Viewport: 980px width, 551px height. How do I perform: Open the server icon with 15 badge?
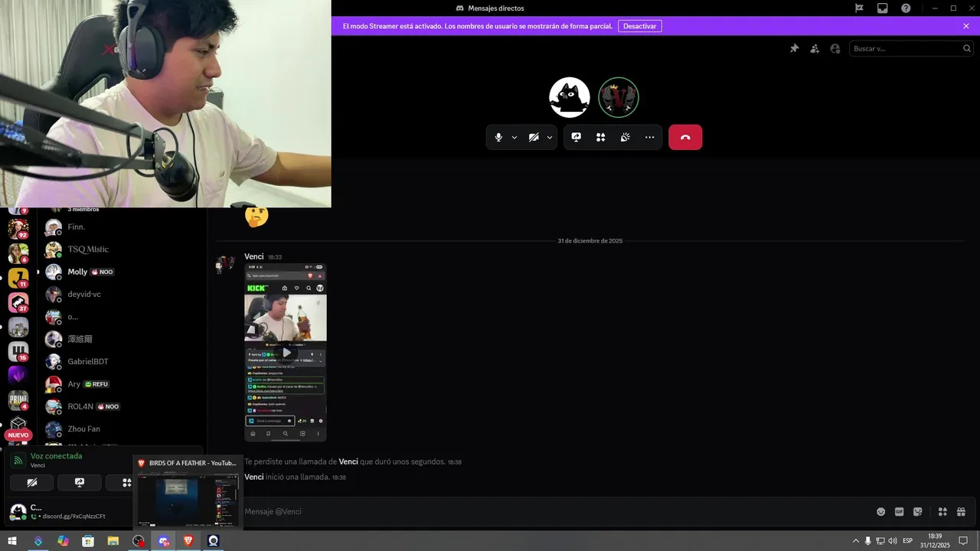click(x=18, y=351)
